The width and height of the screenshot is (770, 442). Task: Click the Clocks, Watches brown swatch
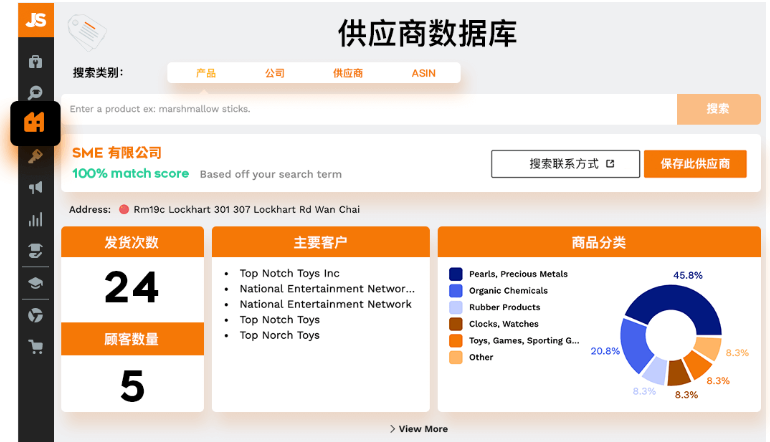(x=456, y=324)
